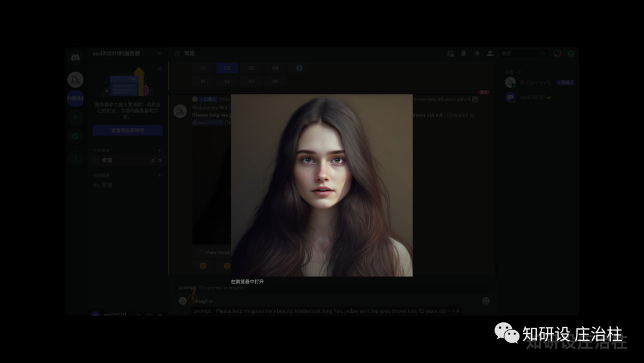
Task: Show pinned messages pin icon
Action: [477, 54]
